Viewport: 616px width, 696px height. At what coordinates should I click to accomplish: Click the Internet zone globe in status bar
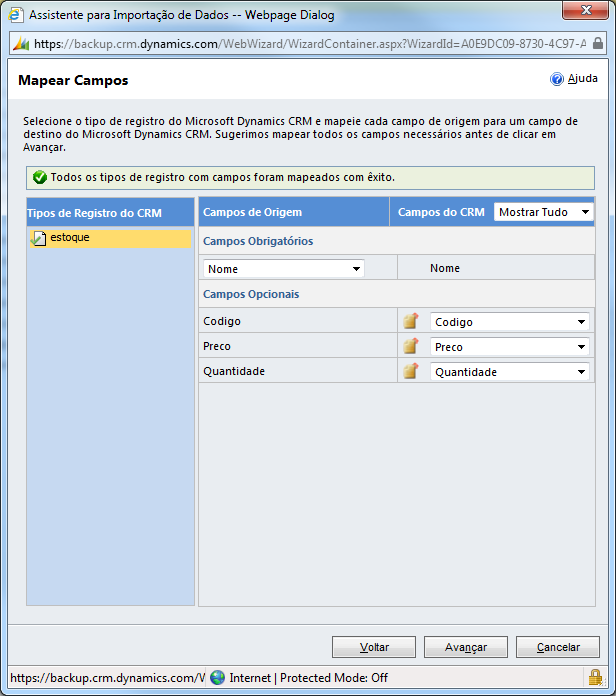(x=218, y=677)
